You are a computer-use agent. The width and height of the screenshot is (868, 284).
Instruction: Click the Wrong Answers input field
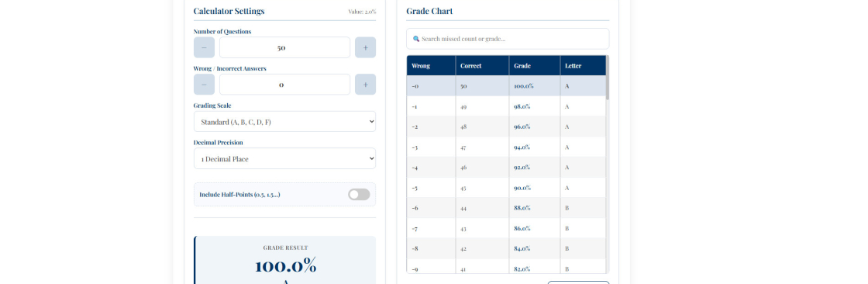tap(284, 85)
